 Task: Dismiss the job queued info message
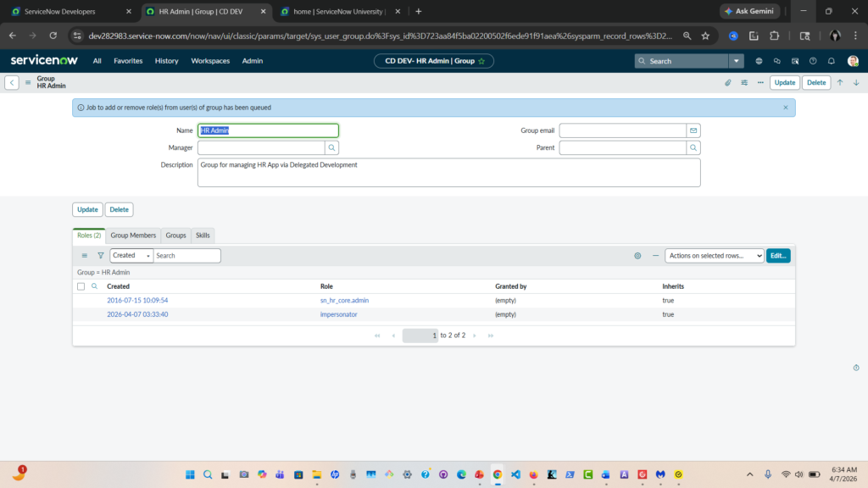pyautogui.click(x=785, y=108)
